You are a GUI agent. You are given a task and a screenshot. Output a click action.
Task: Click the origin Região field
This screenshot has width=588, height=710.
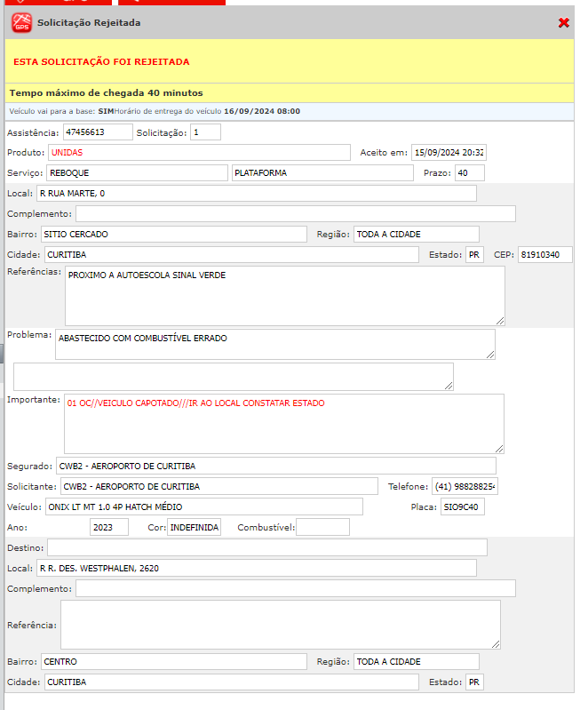[417, 234]
